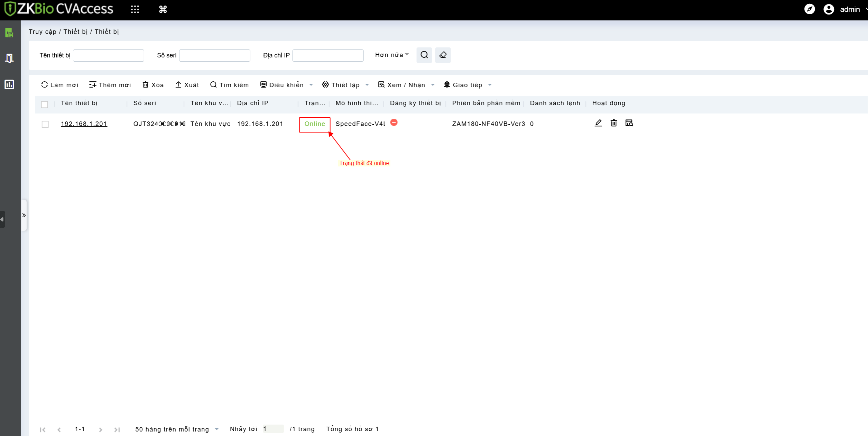868x436 pixels.
Task: Click the compass icon in top bar
Action: [x=809, y=9]
